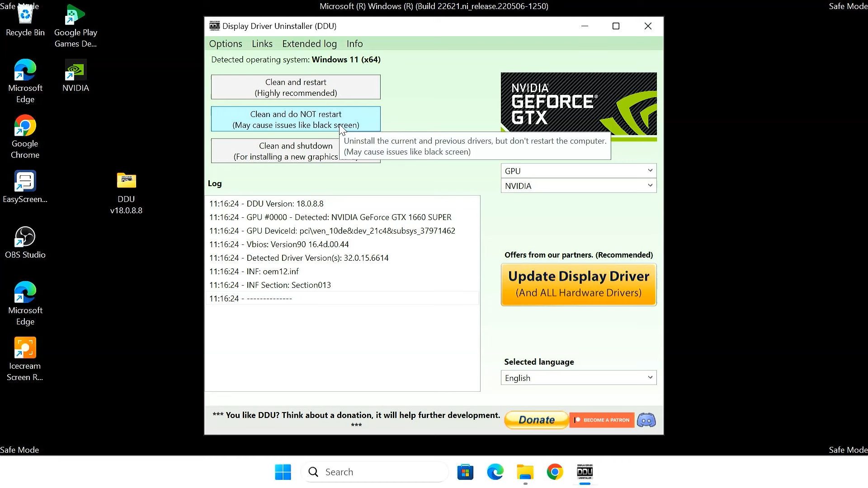Image resolution: width=868 pixels, height=488 pixels.
Task: Select log line DDU Version: 18.0.8.8
Action: [x=342, y=204]
